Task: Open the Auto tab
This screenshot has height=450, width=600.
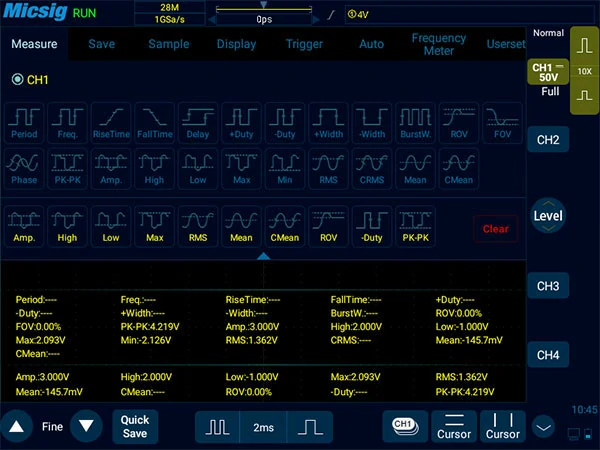Action: tap(371, 44)
